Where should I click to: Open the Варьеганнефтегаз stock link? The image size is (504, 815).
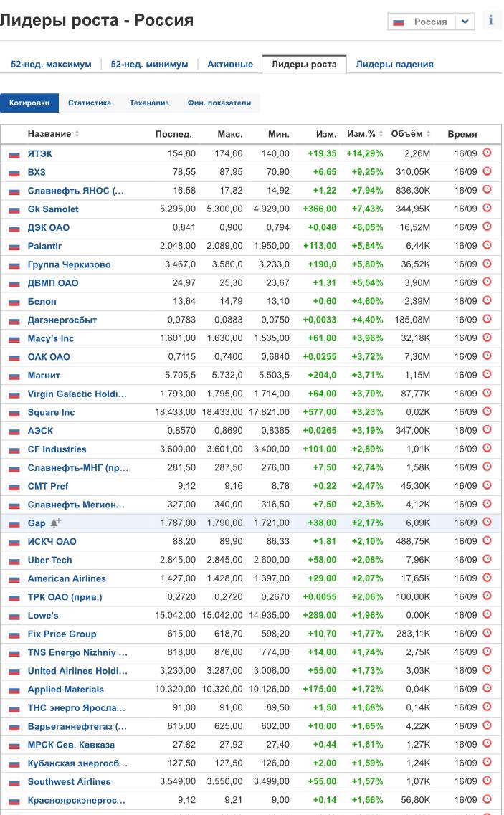77,726
